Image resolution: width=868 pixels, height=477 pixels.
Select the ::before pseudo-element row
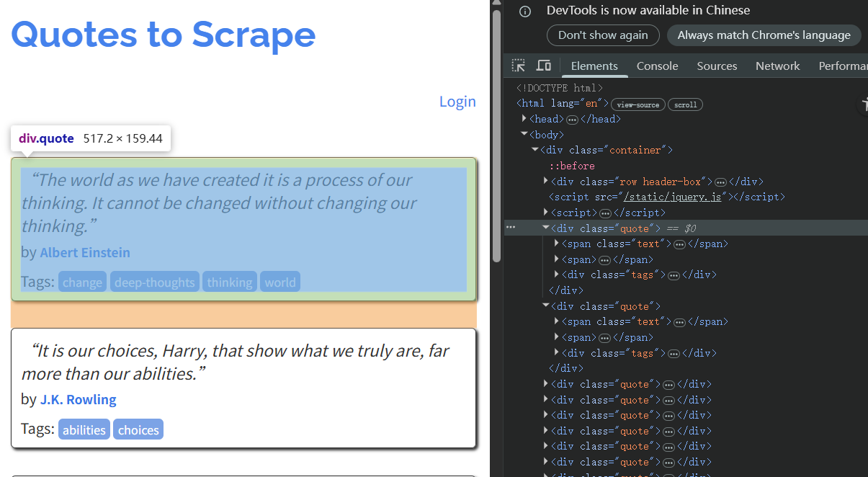[572, 166]
